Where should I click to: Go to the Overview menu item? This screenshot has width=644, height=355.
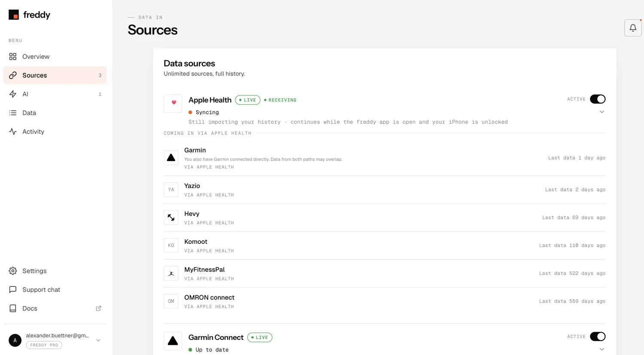[x=55, y=57]
